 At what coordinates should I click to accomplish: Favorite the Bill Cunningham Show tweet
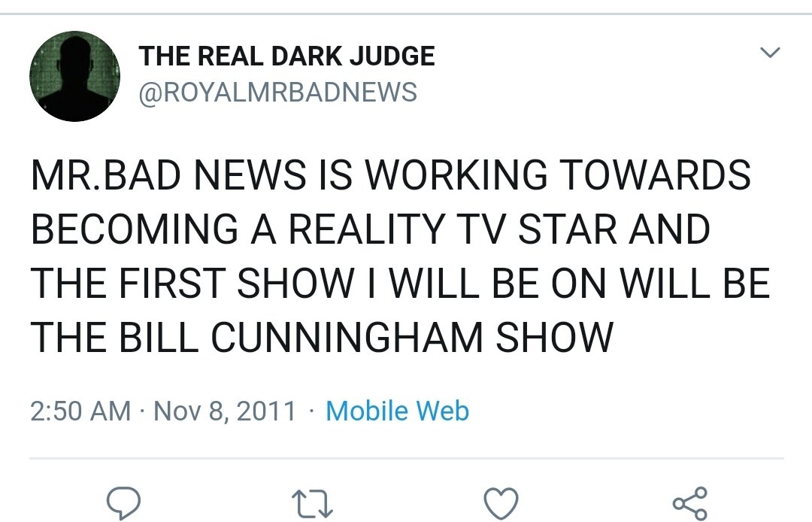pyautogui.click(x=501, y=503)
